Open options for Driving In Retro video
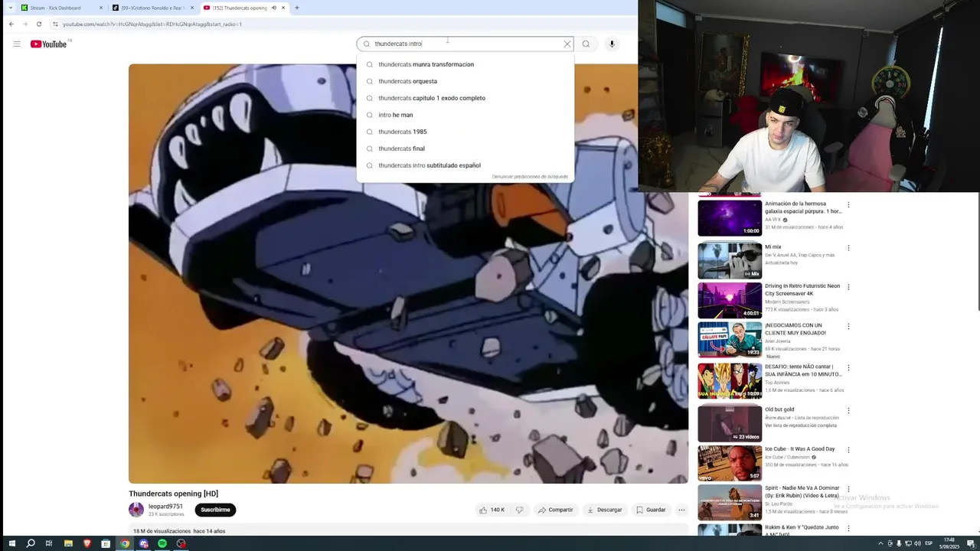Screen dimensions: 980x551 click(848, 287)
